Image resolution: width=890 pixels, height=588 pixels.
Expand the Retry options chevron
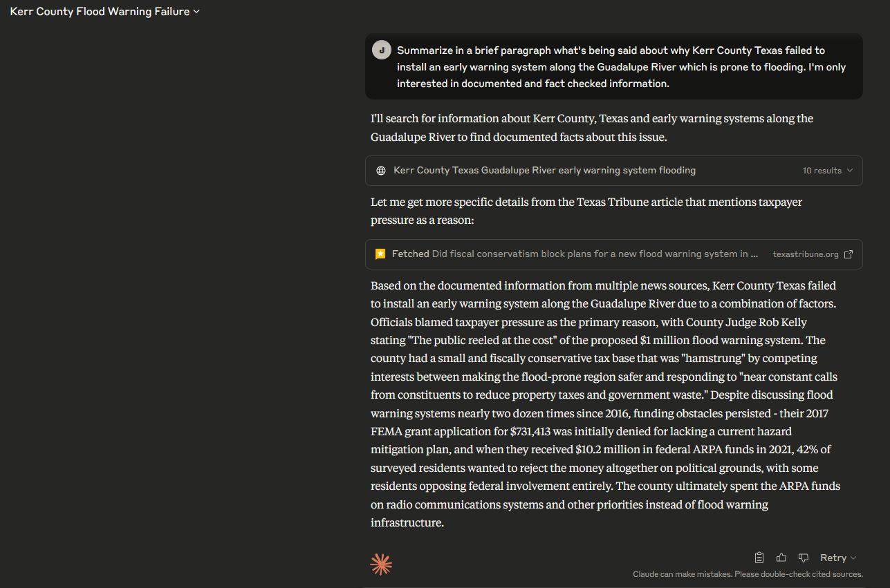853,558
